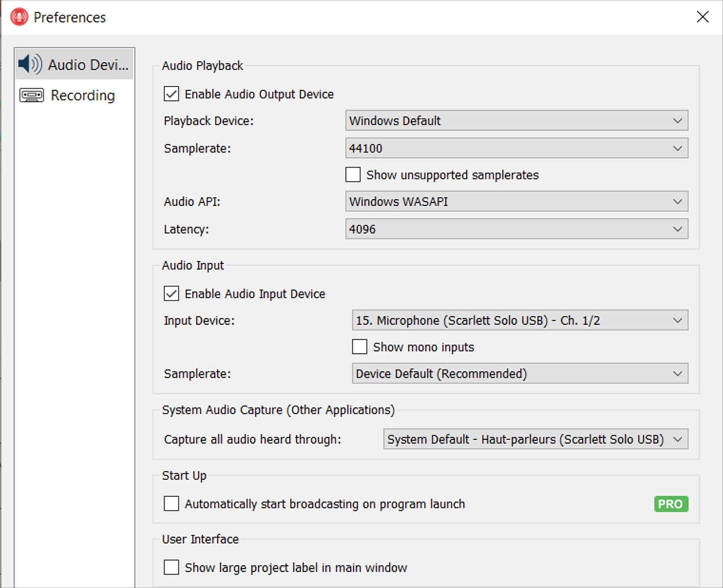723x588 pixels.
Task: Check Show large project label option
Action: pos(171,567)
